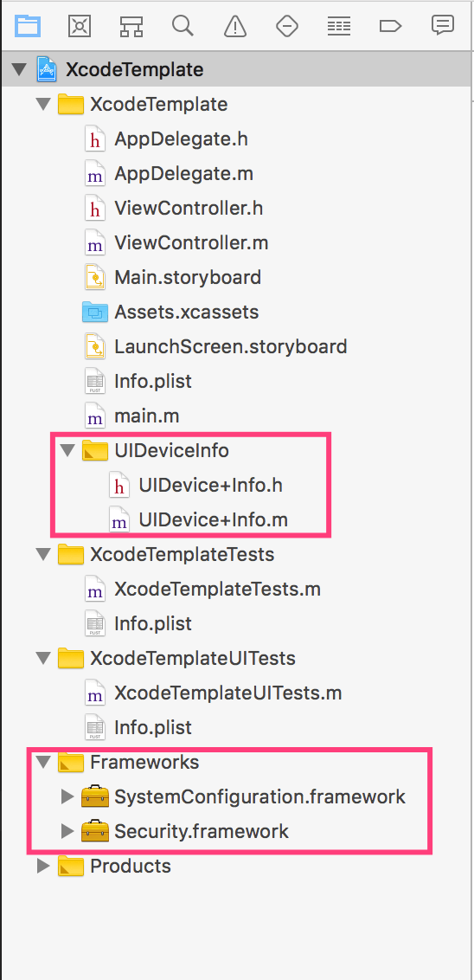Switch to the Symbol navigator
Screen dimensions: 474x980
pyautogui.click(x=131, y=26)
